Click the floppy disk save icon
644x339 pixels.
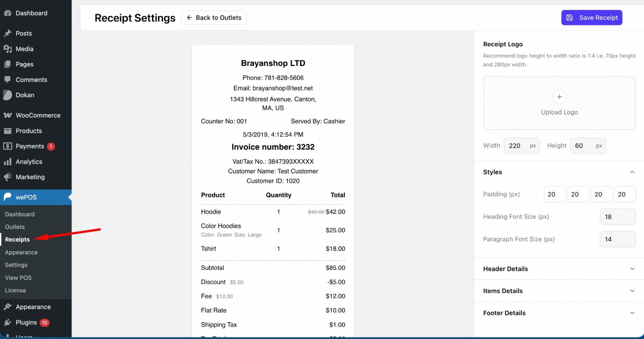tap(570, 18)
